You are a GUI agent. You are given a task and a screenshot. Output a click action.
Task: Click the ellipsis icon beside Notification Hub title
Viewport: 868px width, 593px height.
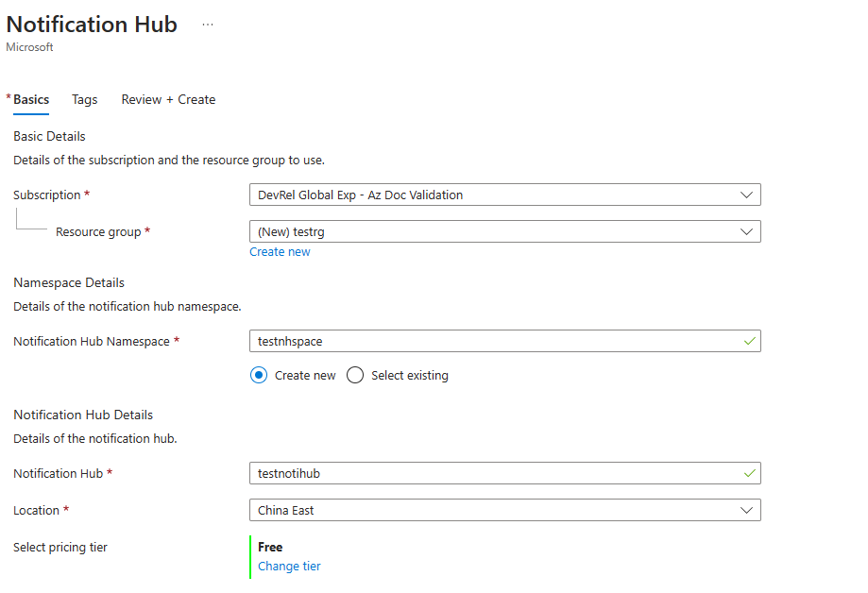coord(208,25)
